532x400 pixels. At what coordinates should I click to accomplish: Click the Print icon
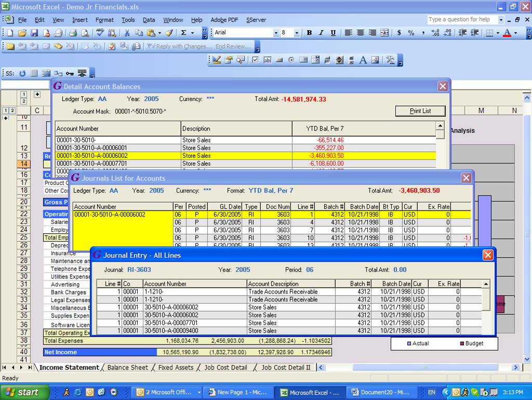[73, 33]
